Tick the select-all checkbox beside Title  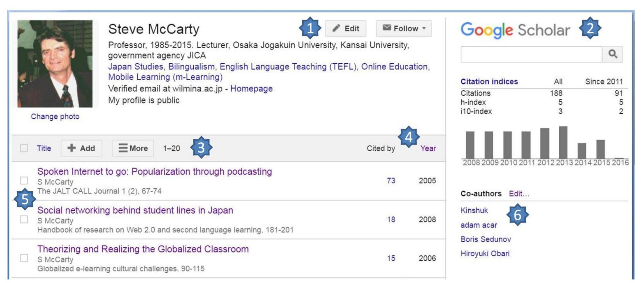click(24, 148)
